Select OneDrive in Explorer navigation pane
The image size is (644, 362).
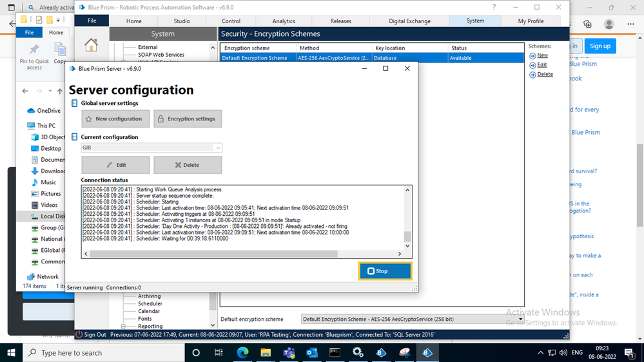(x=44, y=111)
